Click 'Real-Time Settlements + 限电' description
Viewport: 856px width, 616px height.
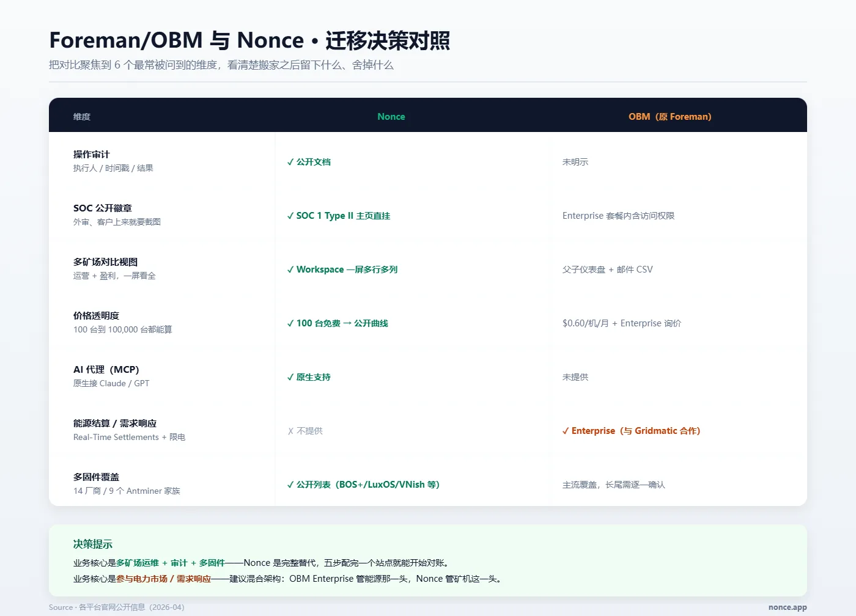[x=130, y=437]
